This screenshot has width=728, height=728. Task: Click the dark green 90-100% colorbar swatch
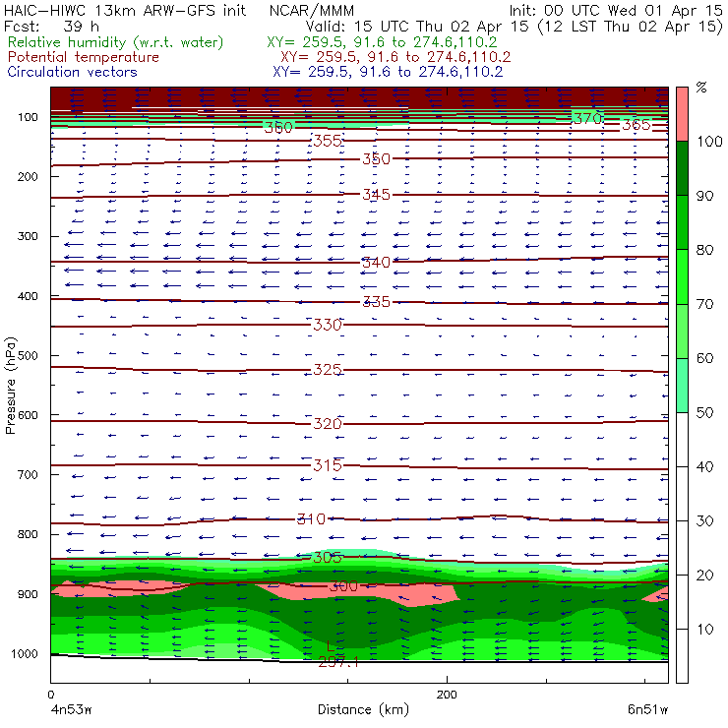(x=682, y=168)
